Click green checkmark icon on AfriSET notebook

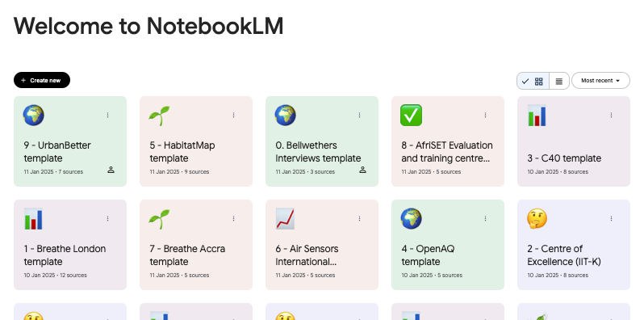click(x=411, y=116)
